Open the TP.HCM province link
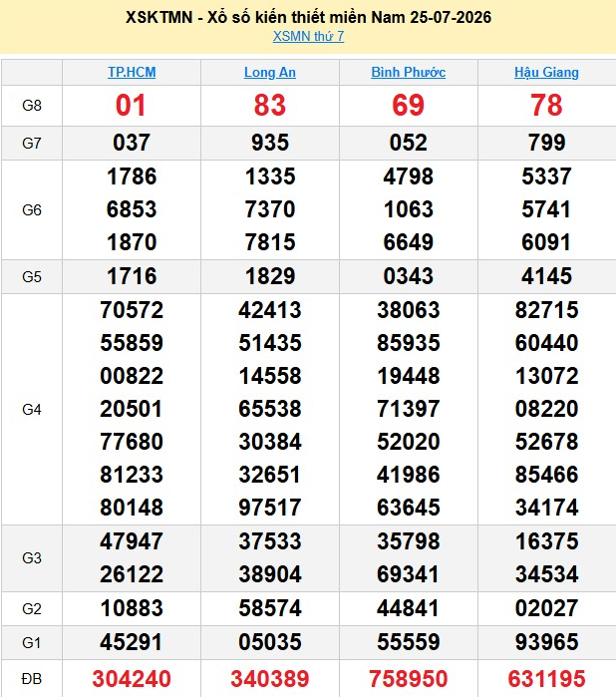The width and height of the screenshot is (616, 697). pyautogui.click(x=132, y=72)
